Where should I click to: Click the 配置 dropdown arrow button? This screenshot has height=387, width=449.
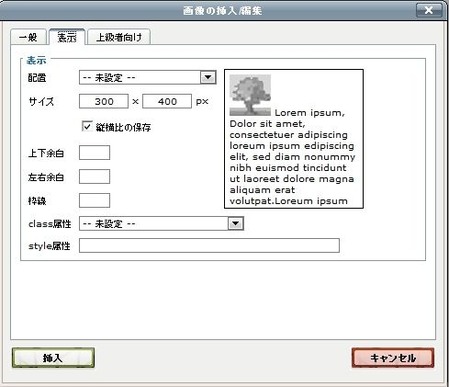208,78
